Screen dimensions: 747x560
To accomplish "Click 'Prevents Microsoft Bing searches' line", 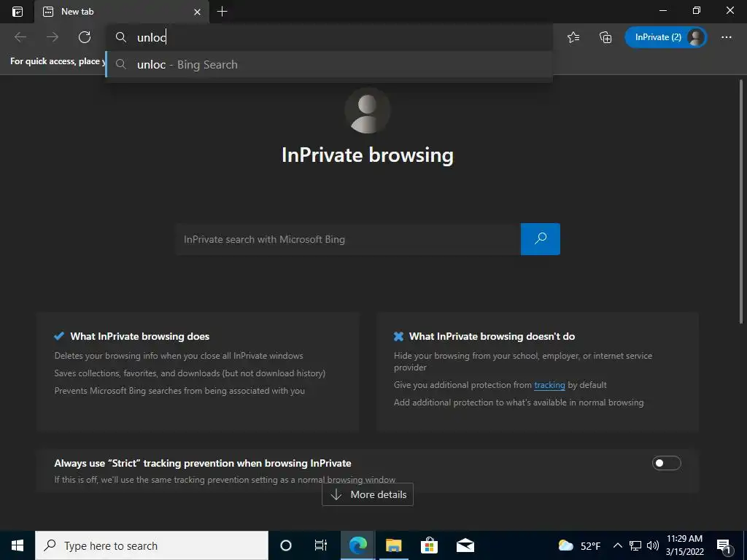I will tap(179, 391).
